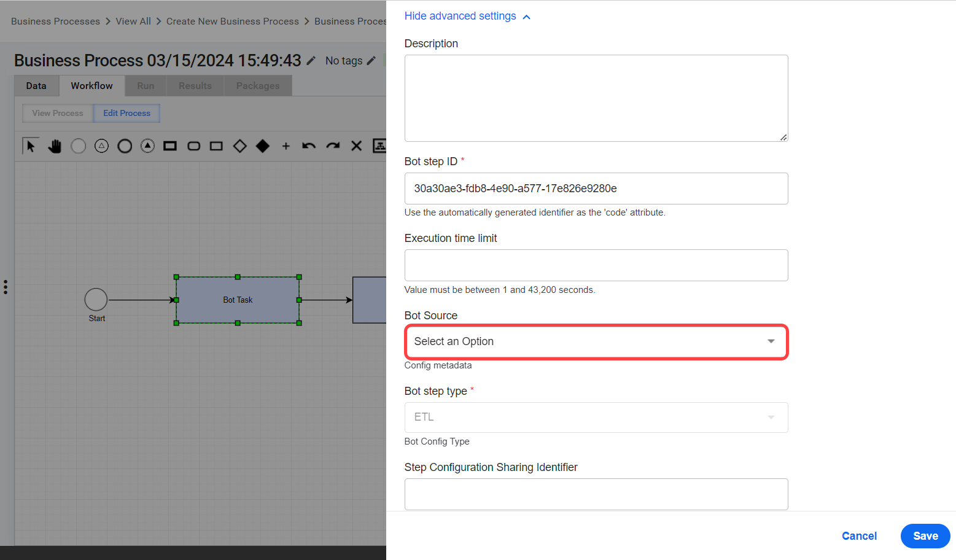Cancel the bot task settings
Screen dimensions: 956x560
859,536
